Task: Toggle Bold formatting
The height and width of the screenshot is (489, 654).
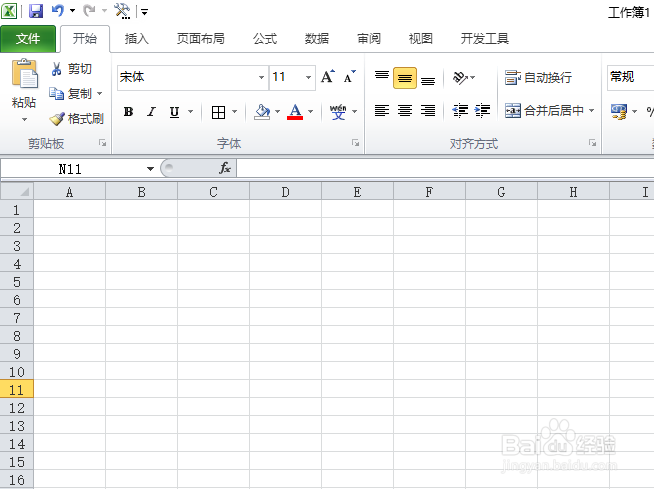Action: [x=128, y=112]
